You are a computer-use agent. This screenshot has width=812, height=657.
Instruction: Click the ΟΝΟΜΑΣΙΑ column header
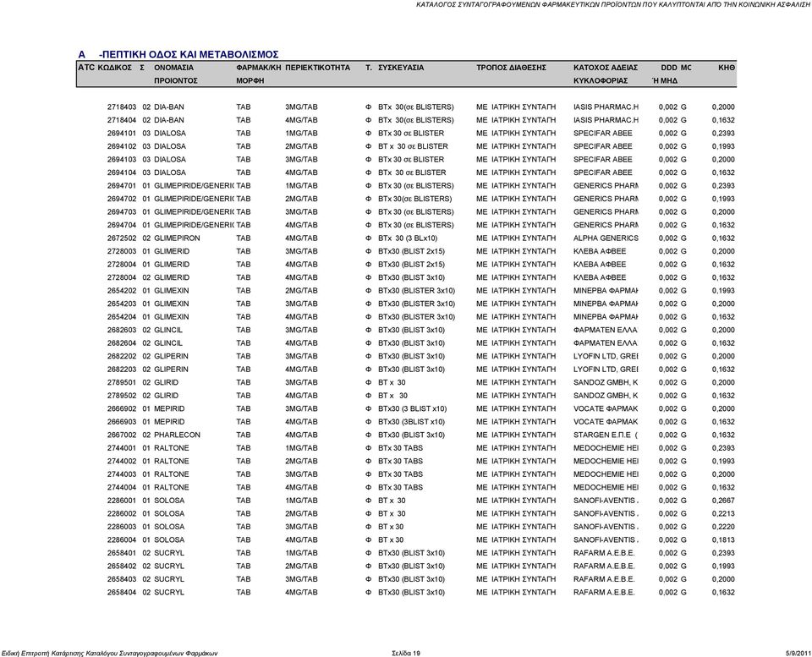(174, 68)
